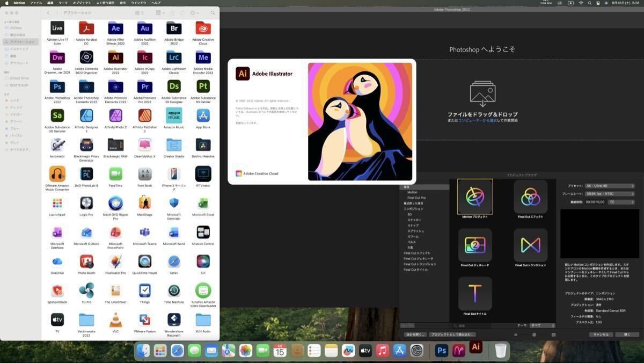Viewport: 644px width, 363px height.
Task: Open the Adobe Creative Cloud folder
Action: pyautogui.click(x=203, y=28)
